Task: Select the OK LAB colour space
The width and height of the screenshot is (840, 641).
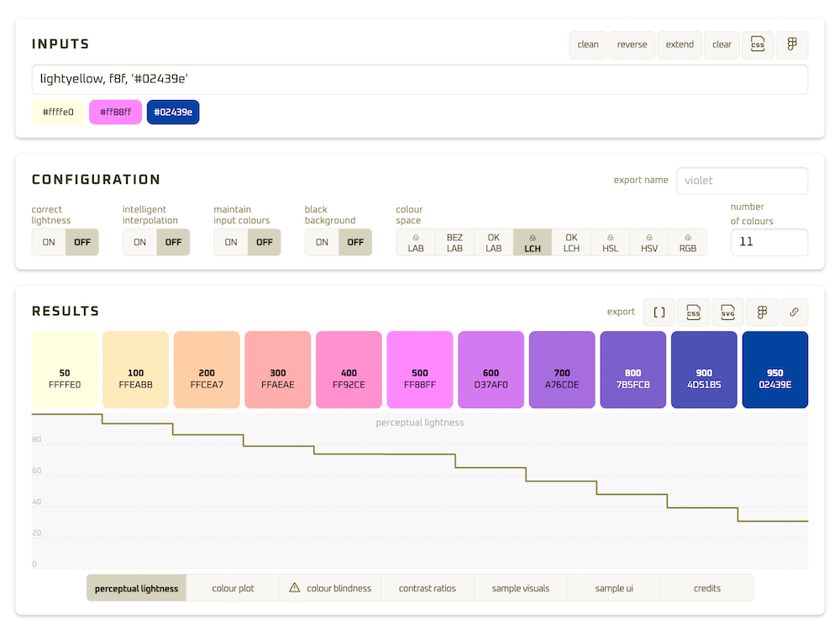Action: click(493, 243)
